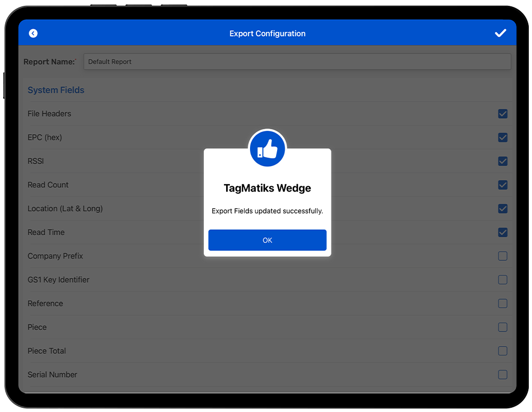Viewport: 532px width, 412px height.
Task: Click the Report Name input field
Action: coord(297,62)
